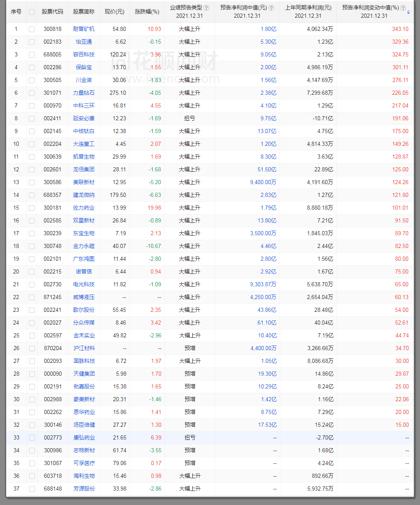Check the box for row 300818

coord(32,29)
